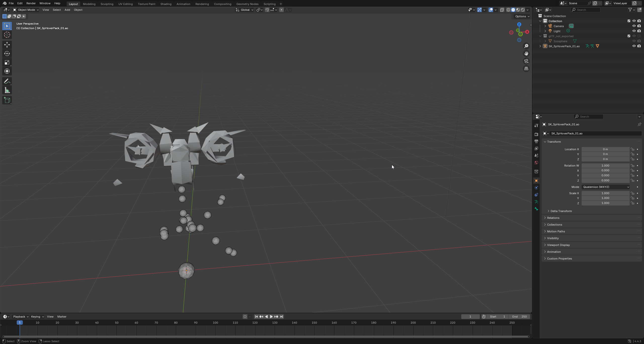The width and height of the screenshot is (644, 344).
Task: Expand the Relations panel
Action: (553, 218)
